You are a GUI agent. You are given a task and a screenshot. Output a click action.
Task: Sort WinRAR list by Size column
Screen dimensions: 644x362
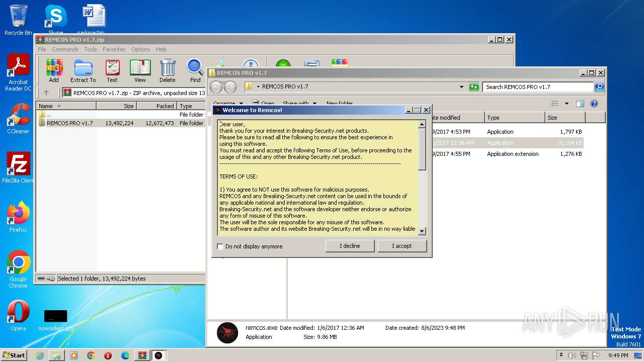pyautogui.click(x=116, y=106)
